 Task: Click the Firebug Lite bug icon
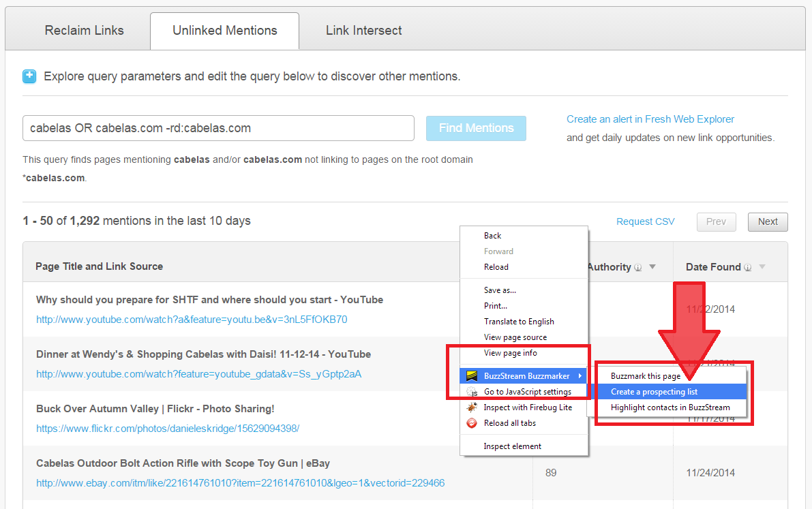coord(472,407)
